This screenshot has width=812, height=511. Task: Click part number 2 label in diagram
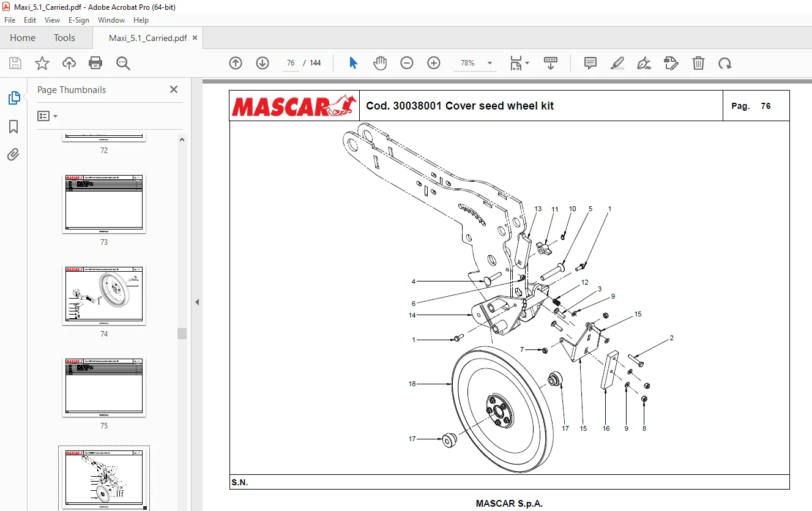pos(671,338)
